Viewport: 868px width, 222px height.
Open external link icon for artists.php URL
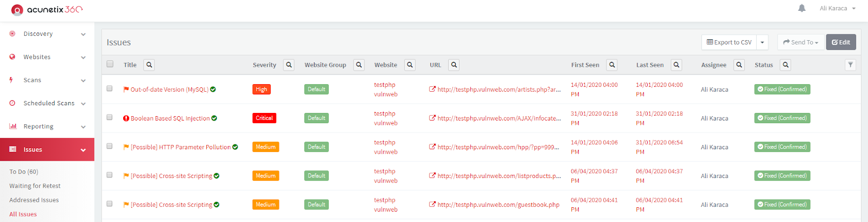432,89
